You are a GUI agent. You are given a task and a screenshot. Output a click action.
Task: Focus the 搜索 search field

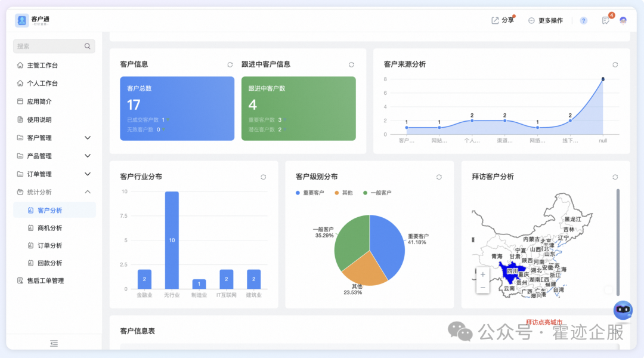click(54, 47)
